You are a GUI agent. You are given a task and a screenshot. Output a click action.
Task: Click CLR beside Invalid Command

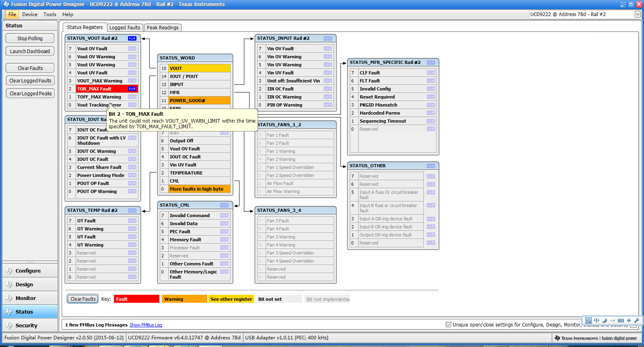(x=224, y=216)
